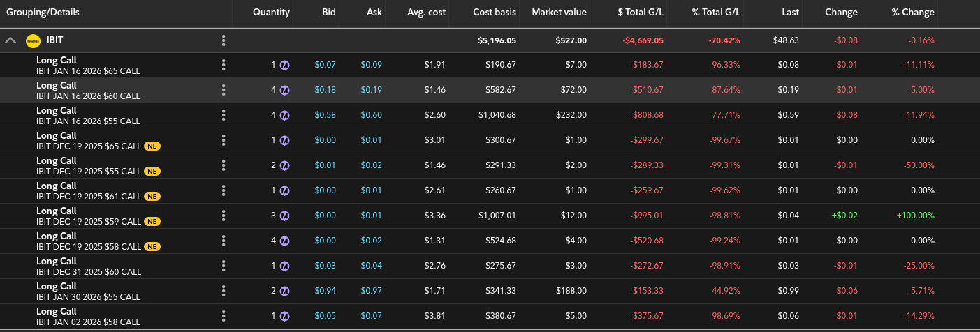Screen dimensions: 980x332
Task: Open options menu for DEC 19 2025 $65 CALL
Action: coord(224,140)
